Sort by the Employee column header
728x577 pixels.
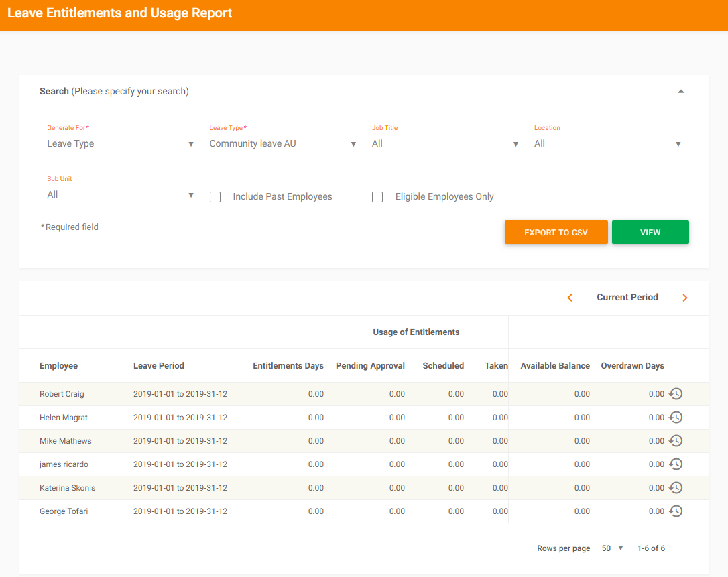click(58, 366)
